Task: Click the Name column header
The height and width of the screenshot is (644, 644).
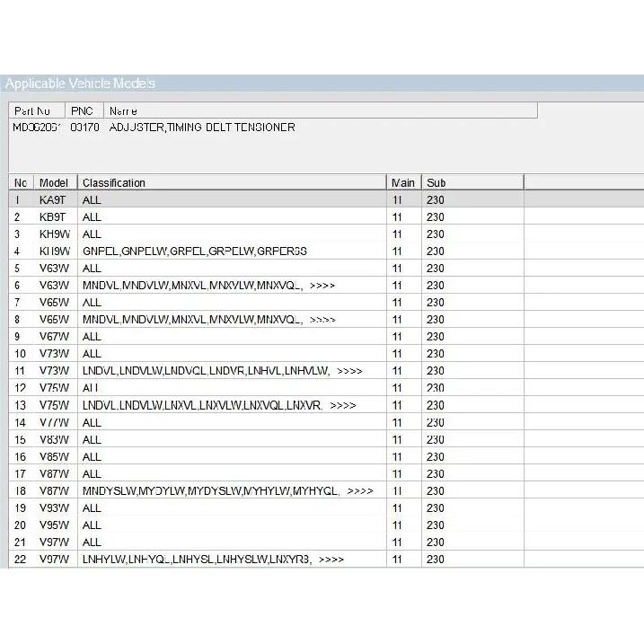Action: (321, 110)
